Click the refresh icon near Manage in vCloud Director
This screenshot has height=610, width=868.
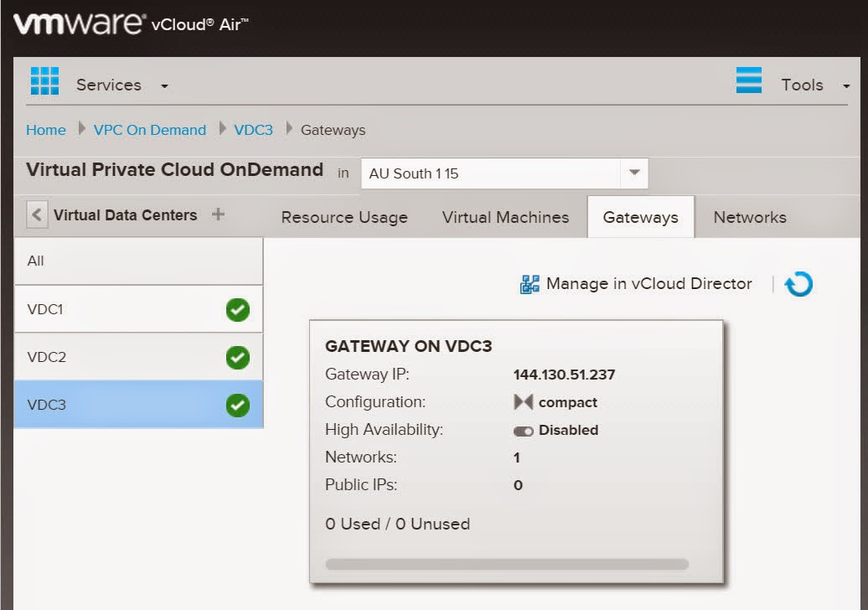click(798, 284)
